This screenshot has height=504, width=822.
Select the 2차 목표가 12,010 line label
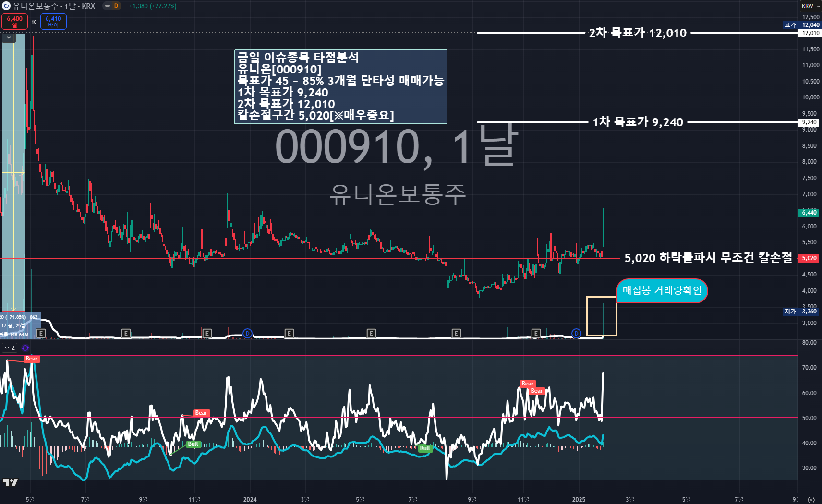[x=638, y=33]
